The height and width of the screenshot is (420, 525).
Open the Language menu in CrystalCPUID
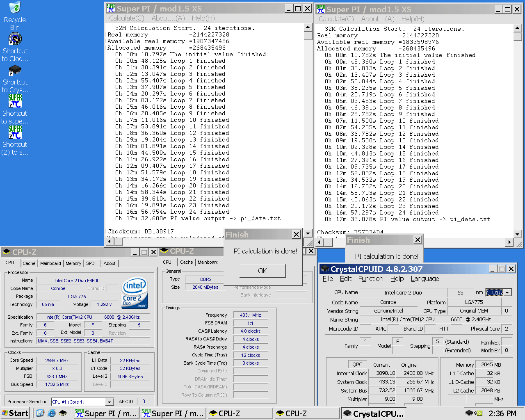point(425,279)
